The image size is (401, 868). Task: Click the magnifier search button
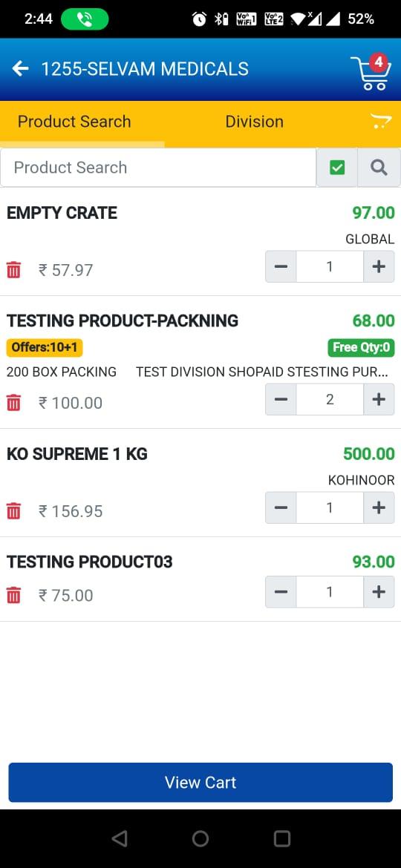click(x=379, y=167)
